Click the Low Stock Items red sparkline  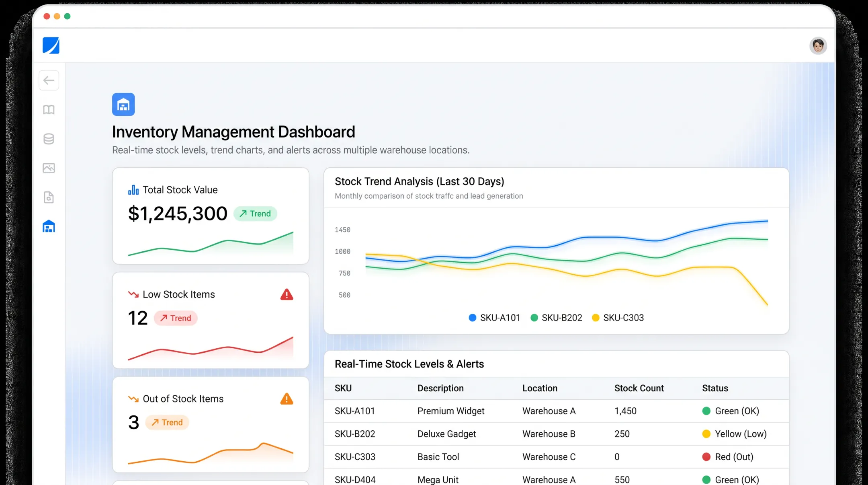pos(211,348)
